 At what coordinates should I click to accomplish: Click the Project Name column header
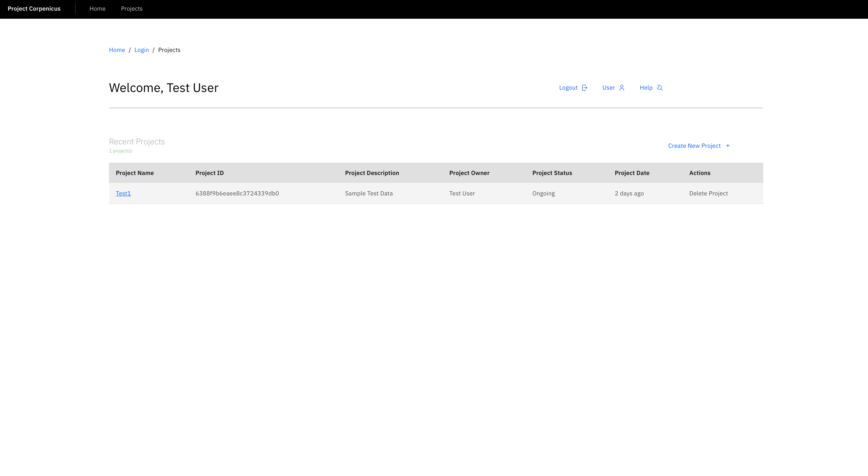[x=135, y=173]
